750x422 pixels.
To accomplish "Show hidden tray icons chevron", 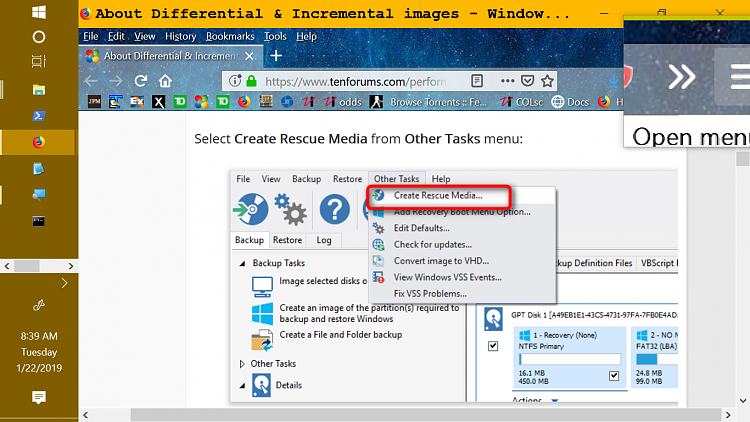I will 65,283.
